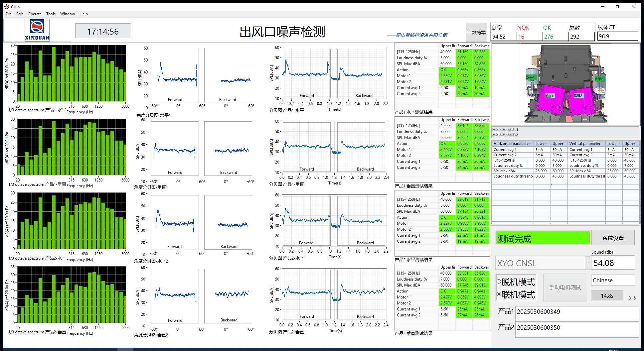The width and height of the screenshot is (644, 351).
Task: Select the 联机模式 online mode radio button
Action: [499, 294]
